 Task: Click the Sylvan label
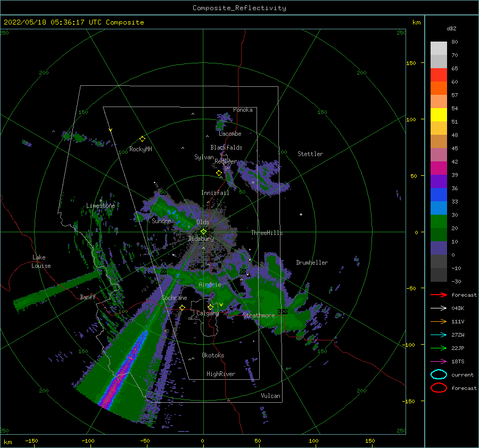[x=204, y=157]
